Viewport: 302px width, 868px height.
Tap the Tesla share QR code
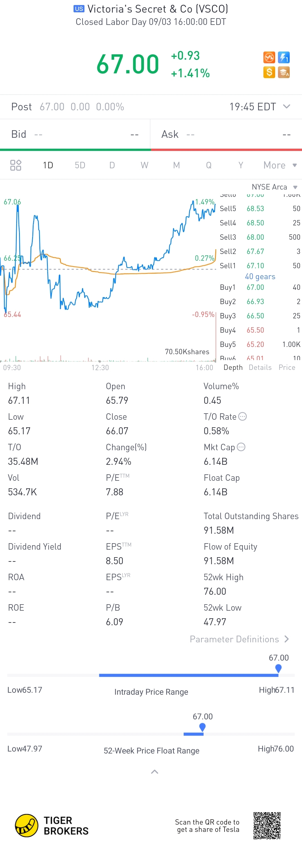(267, 825)
